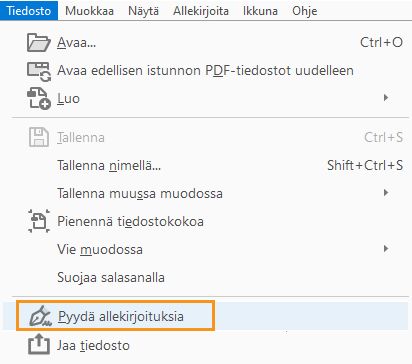
Task: Click the Luo menu label
Action: click(x=68, y=99)
